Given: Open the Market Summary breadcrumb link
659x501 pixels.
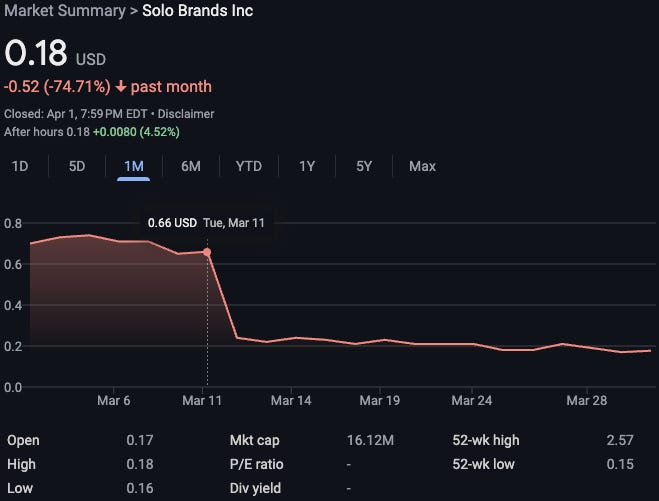Looking at the screenshot, I should click(65, 11).
